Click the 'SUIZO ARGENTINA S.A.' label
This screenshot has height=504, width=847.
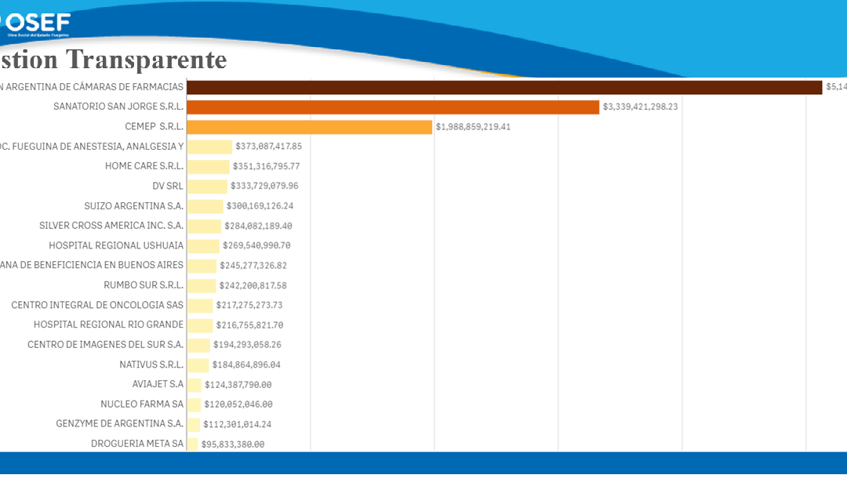point(133,206)
